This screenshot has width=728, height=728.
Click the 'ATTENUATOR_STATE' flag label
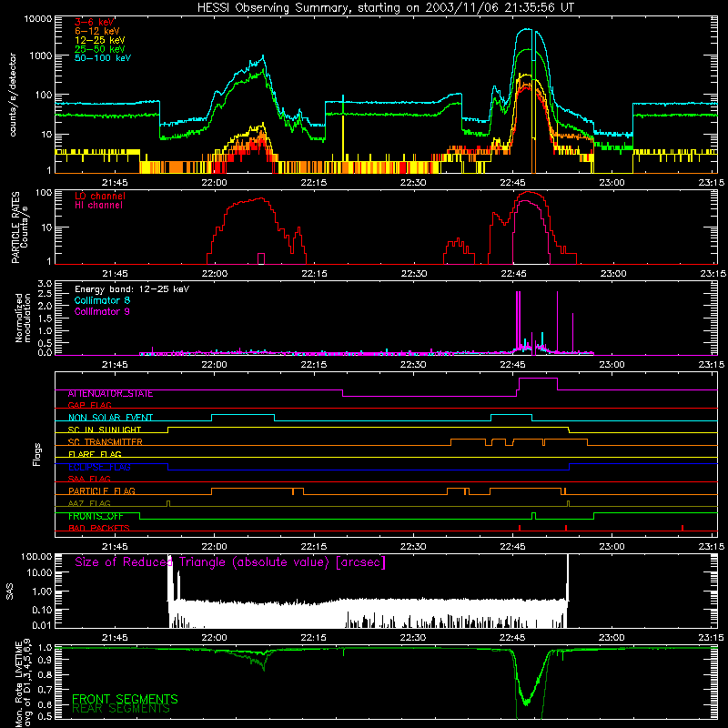tap(110, 394)
